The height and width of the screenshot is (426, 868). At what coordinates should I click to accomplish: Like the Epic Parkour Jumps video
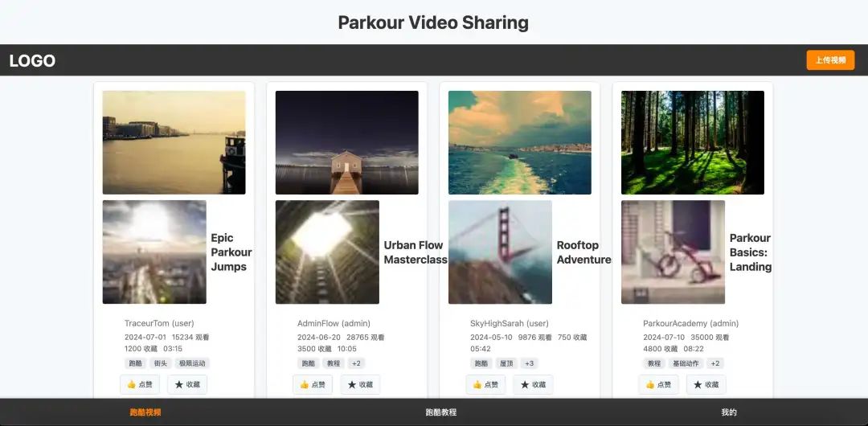[x=140, y=384]
